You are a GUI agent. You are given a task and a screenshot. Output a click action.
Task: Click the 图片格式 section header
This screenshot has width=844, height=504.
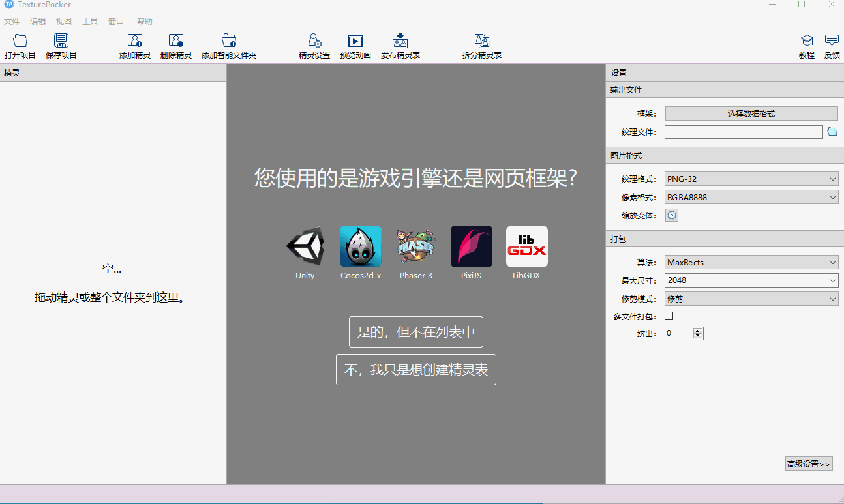[725, 155]
